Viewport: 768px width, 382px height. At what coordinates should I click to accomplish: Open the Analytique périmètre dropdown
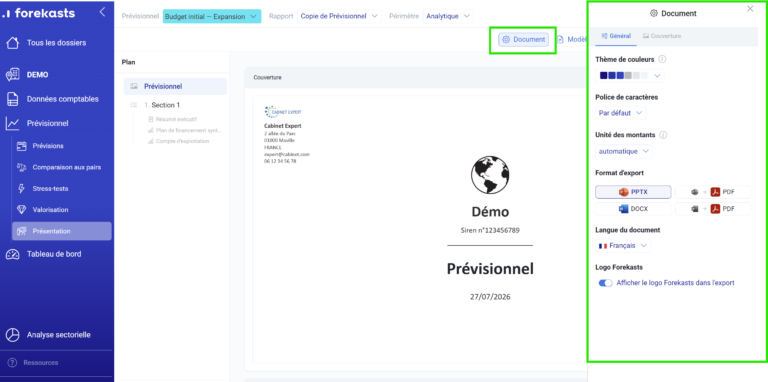click(x=448, y=16)
